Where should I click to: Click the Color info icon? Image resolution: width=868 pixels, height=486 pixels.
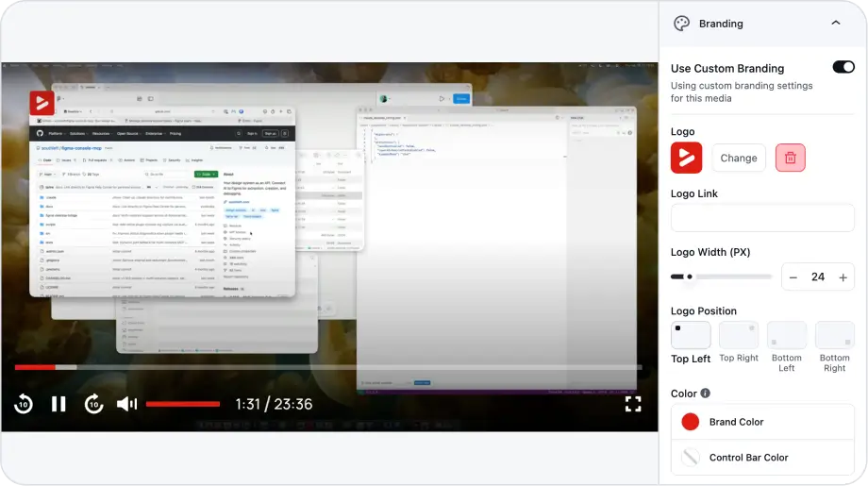(705, 394)
